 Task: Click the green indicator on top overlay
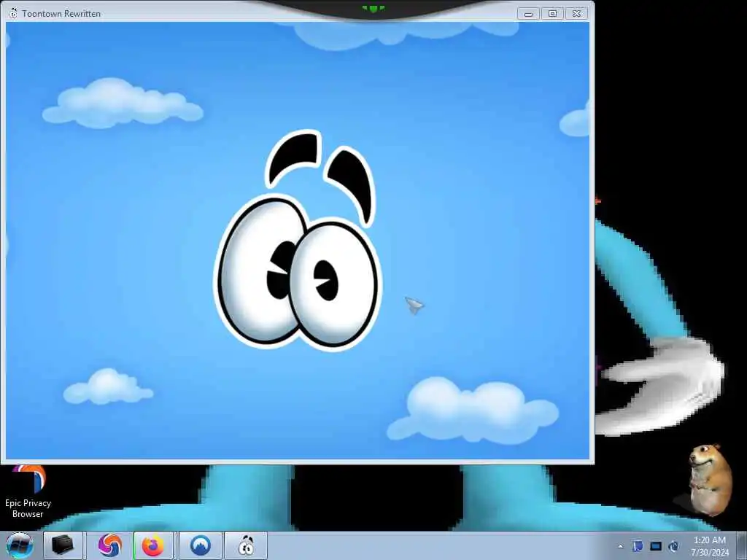point(373,8)
